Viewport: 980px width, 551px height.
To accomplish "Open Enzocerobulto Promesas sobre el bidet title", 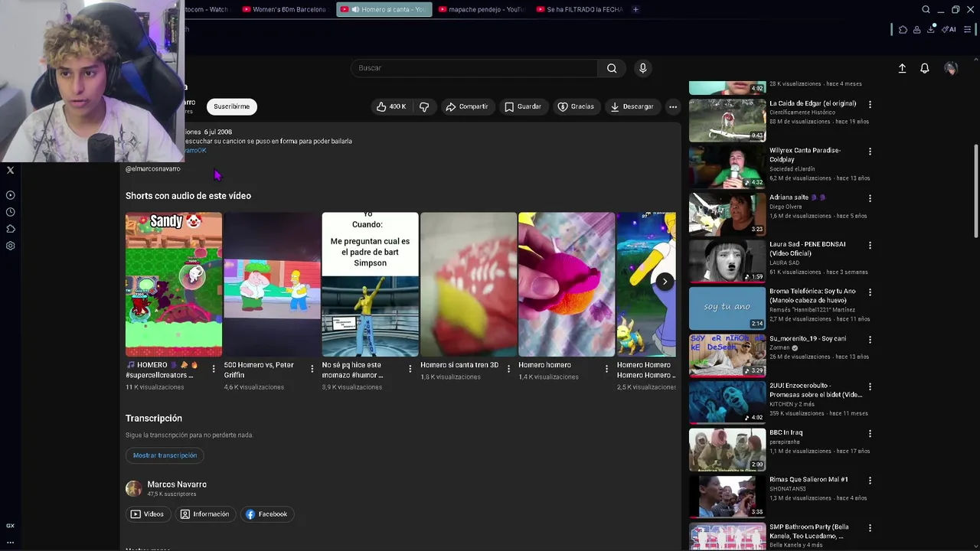I will [815, 390].
